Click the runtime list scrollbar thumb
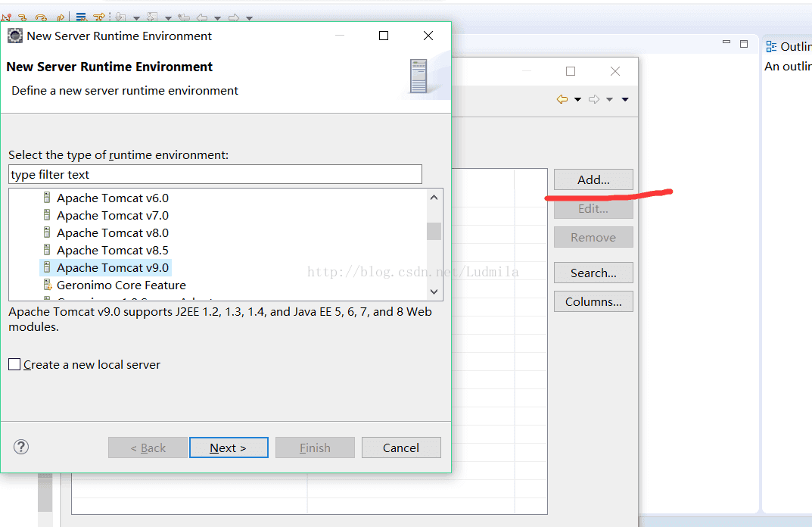 pos(434,231)
